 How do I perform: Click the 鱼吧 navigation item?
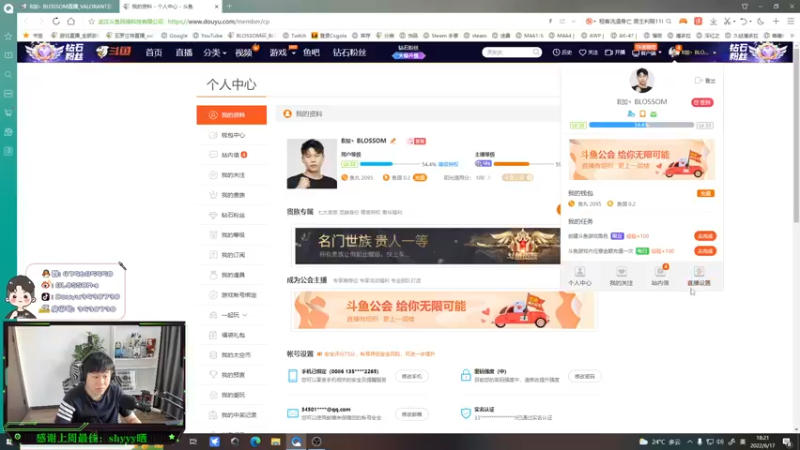(x=311, y=53)
